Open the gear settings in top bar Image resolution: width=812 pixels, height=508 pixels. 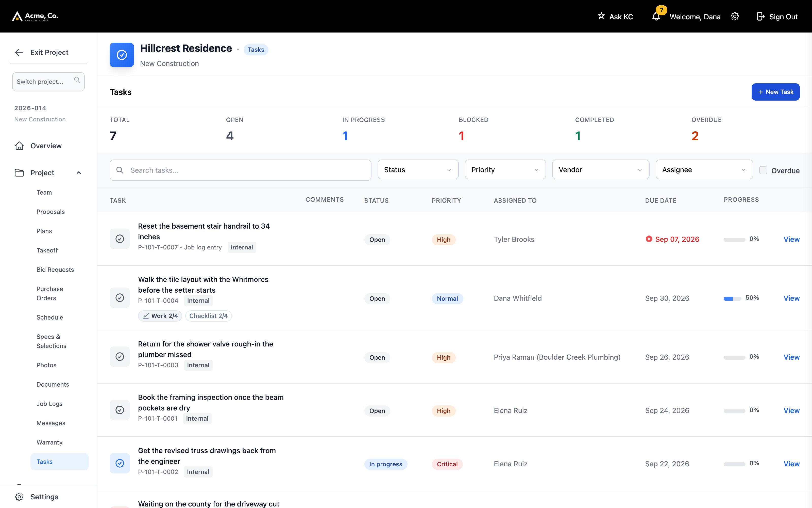click(735, 17)
